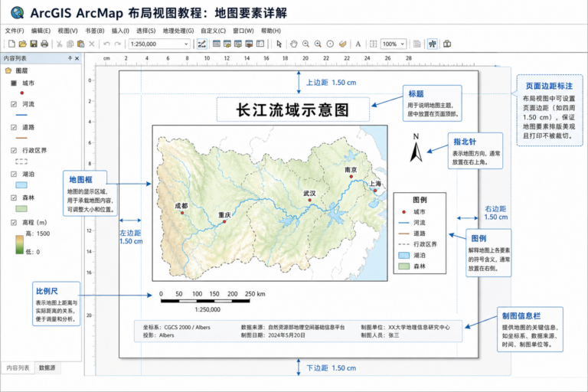Open the 视图(V) menu
588x392 pixels.
[x=68, y=31]
